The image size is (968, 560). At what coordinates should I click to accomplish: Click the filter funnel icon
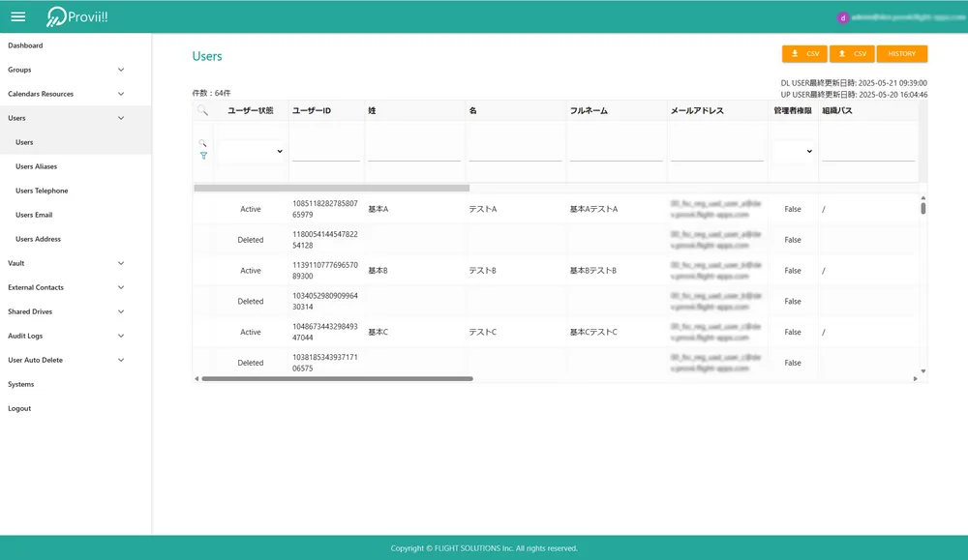click(203, 156)
